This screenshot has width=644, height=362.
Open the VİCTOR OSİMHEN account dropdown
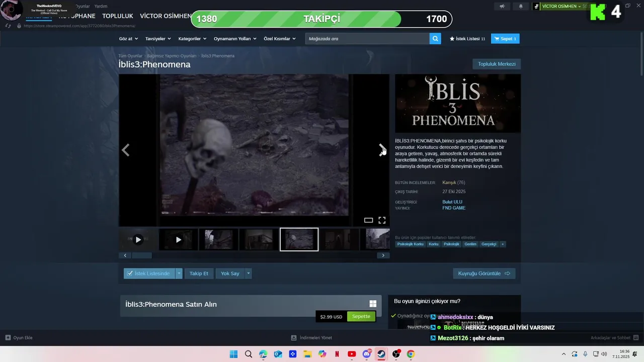point(561,7)
